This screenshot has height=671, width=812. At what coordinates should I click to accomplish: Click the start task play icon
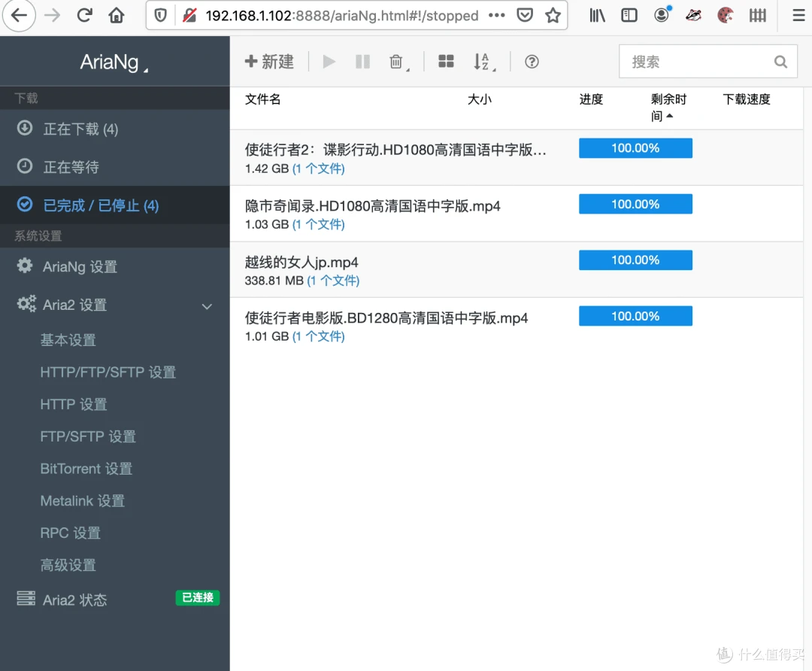(x=329, y=62)
